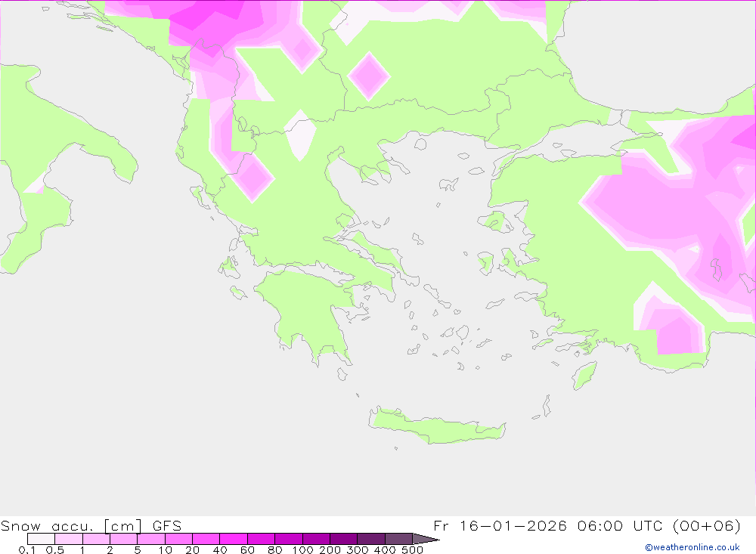Screen dimensions: 756x554
Task: Select the 40–60 cm magenta legend swatch
Action: (x=234, y=539)
